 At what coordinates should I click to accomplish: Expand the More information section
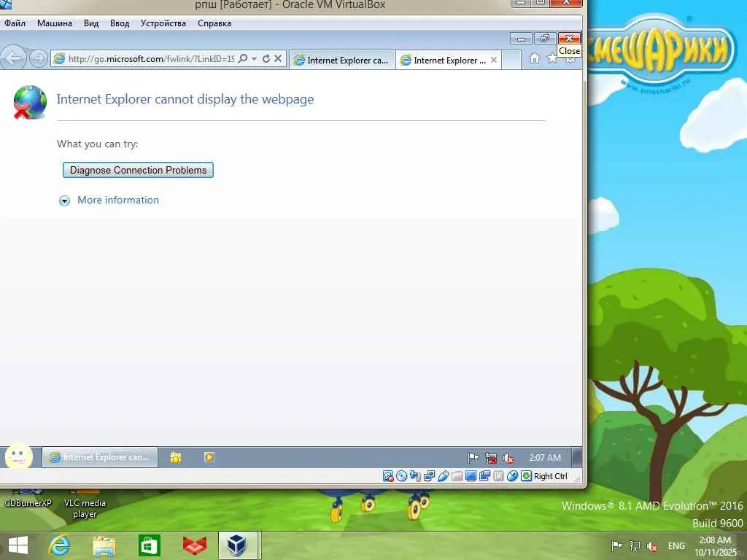pyautogui.click(x=64, y=201)
